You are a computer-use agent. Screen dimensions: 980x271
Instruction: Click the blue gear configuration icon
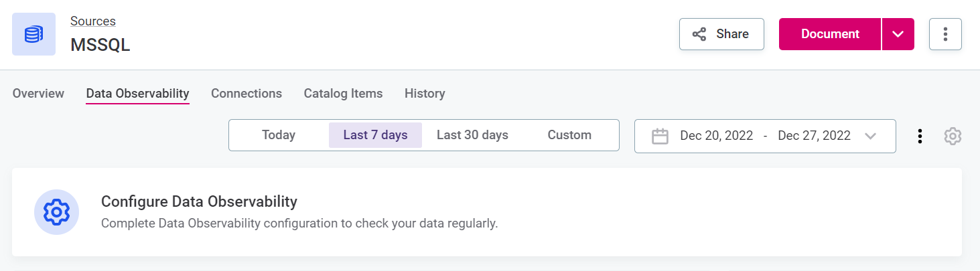56,212
